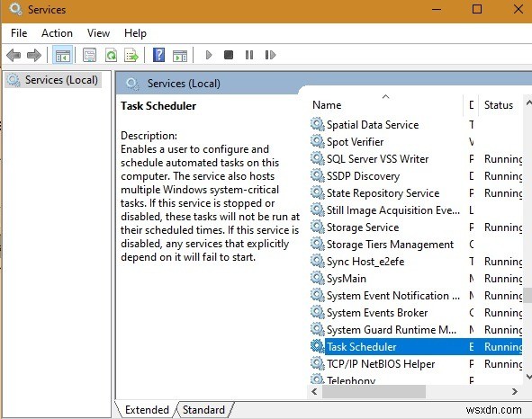Maximize the Services window

[477, 9]
